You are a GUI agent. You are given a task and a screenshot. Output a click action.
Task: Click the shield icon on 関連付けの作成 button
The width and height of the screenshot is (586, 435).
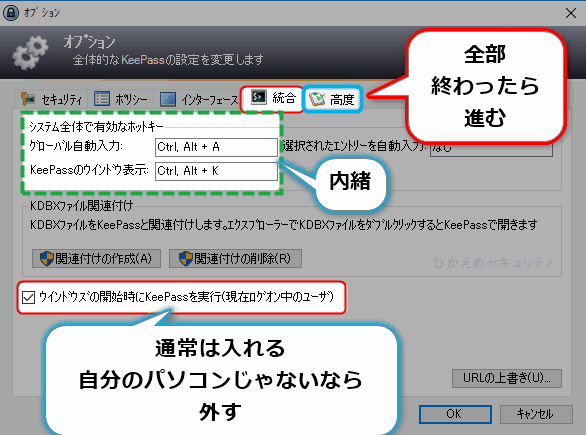click(x=46, y=258)
